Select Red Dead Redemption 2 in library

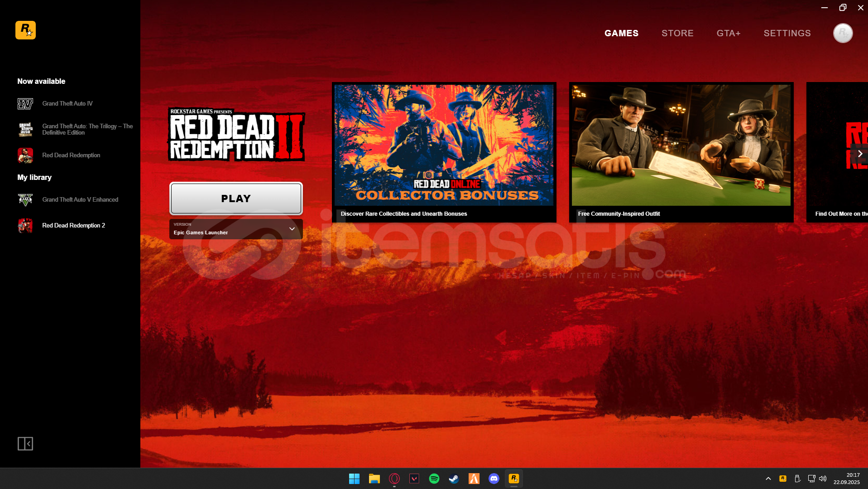click(x=73, y=226)
